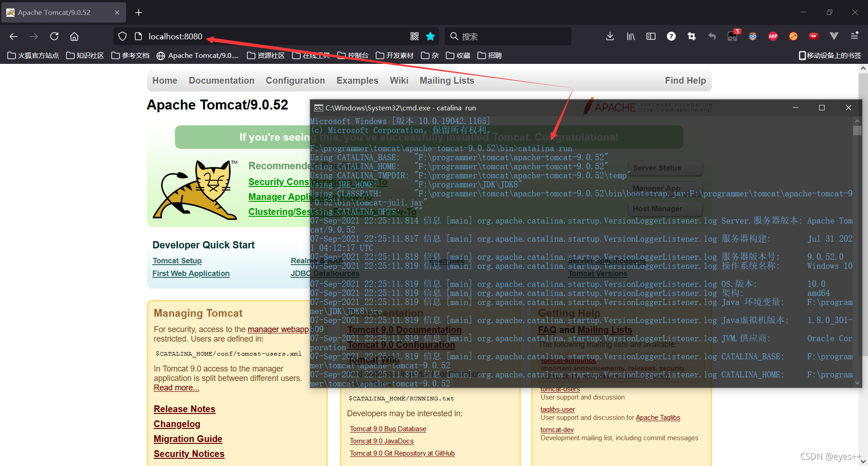This screenshot has width=868, height=466.
Task: Click the round number 7 extension icon
Action: [671, 36]
